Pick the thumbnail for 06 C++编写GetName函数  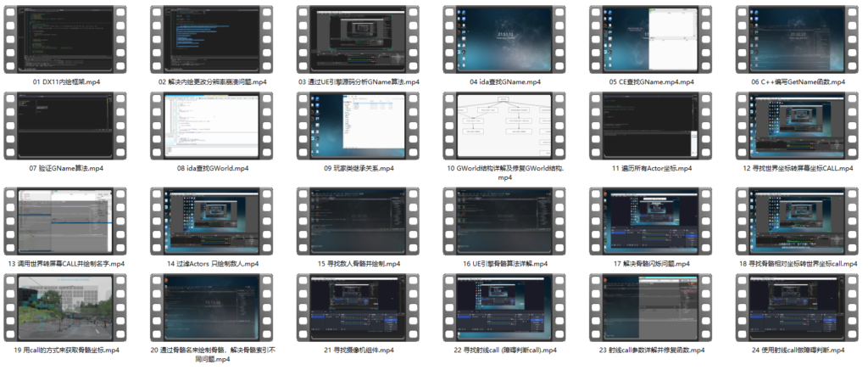pos(798,40)
